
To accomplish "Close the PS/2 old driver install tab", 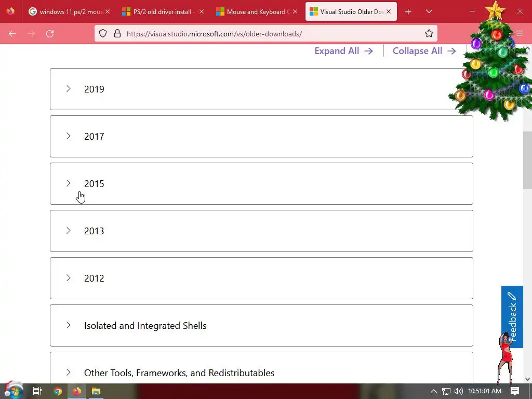I will (201, 11).
